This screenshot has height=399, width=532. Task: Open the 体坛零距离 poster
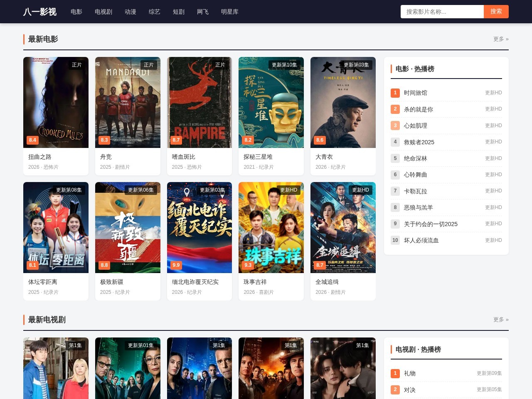[56, 227]
